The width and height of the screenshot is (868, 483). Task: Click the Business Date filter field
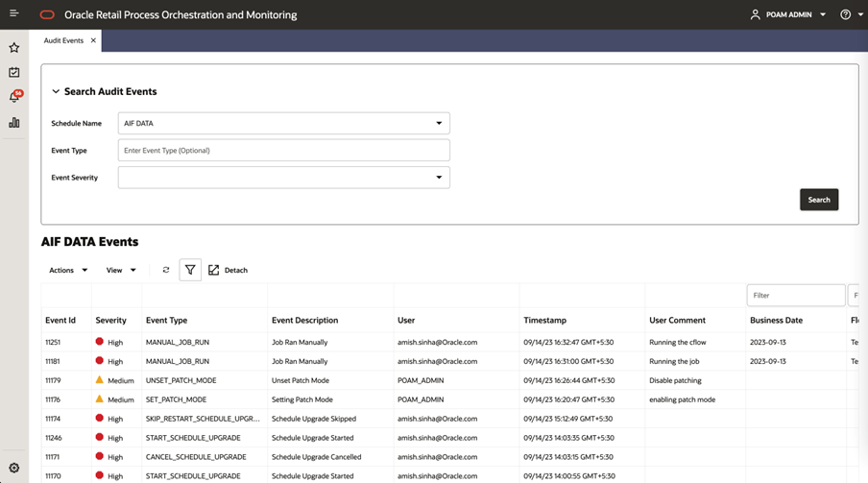click(795, 295)
